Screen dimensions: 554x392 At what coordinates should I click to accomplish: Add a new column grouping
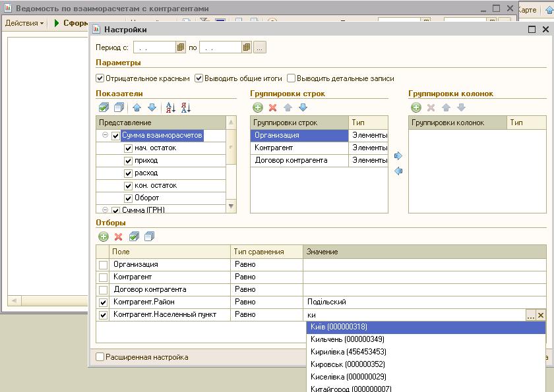coord(416,107)
